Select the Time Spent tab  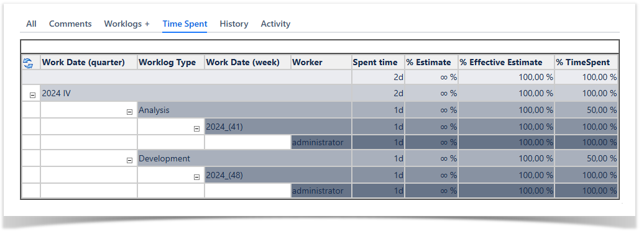coord(185,24)
